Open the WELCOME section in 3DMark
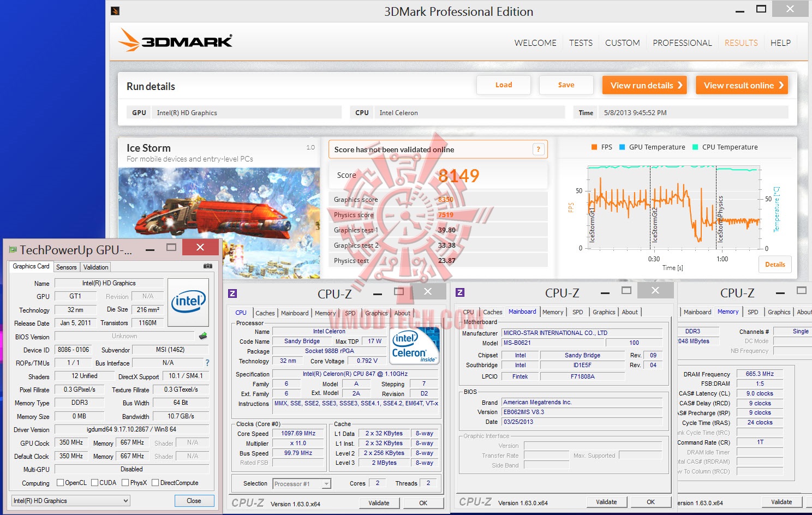This screenshot has height=515, width=812. [535, 43]
